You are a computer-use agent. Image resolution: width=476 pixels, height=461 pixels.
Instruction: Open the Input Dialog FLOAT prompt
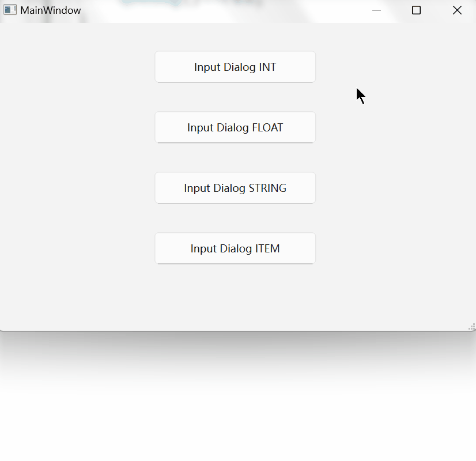tap(235, 127)
